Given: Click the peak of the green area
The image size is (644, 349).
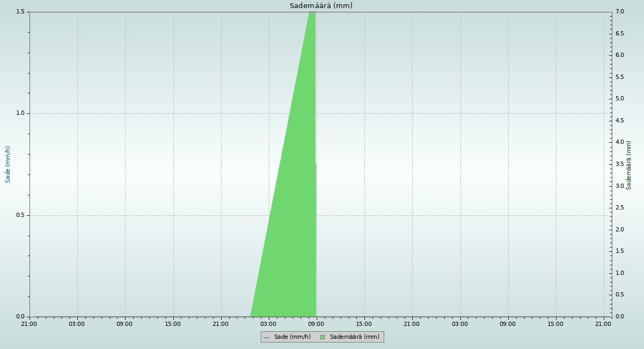Looking at the screenshot, I should pyautogui.click(x=312, y=13).
